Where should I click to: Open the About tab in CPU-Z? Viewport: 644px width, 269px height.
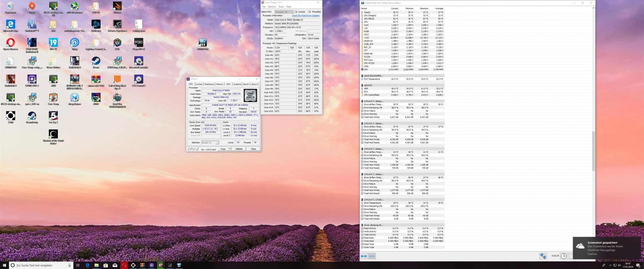[254, 84]
